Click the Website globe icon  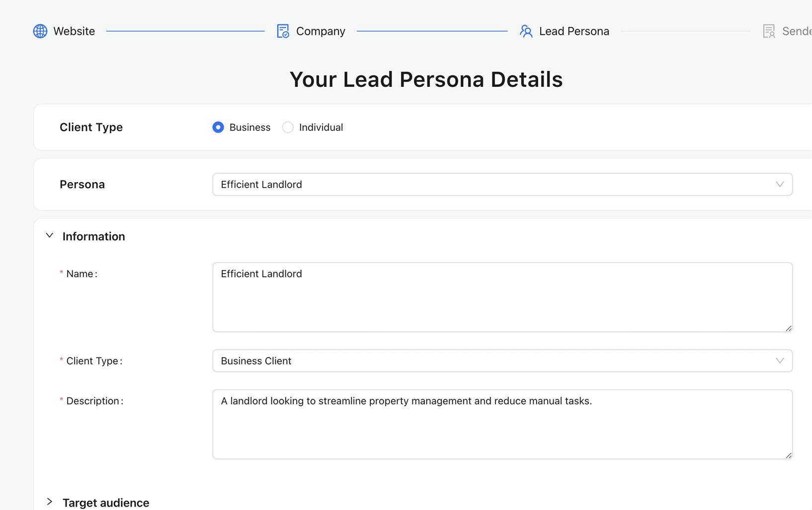(40, 31)
